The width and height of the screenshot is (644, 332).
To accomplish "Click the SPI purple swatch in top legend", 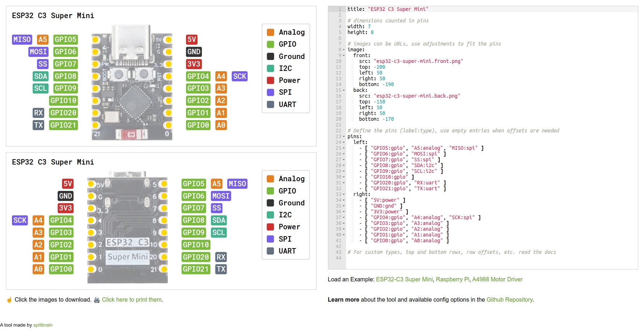I will [270, 92].
